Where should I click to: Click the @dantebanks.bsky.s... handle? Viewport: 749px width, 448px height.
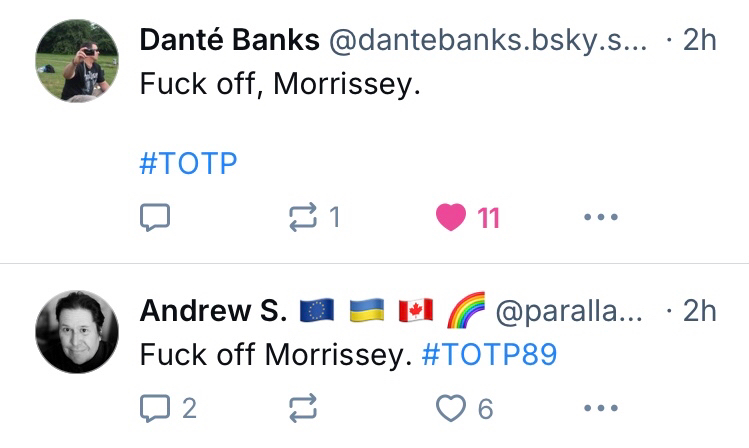pos(487,39)
